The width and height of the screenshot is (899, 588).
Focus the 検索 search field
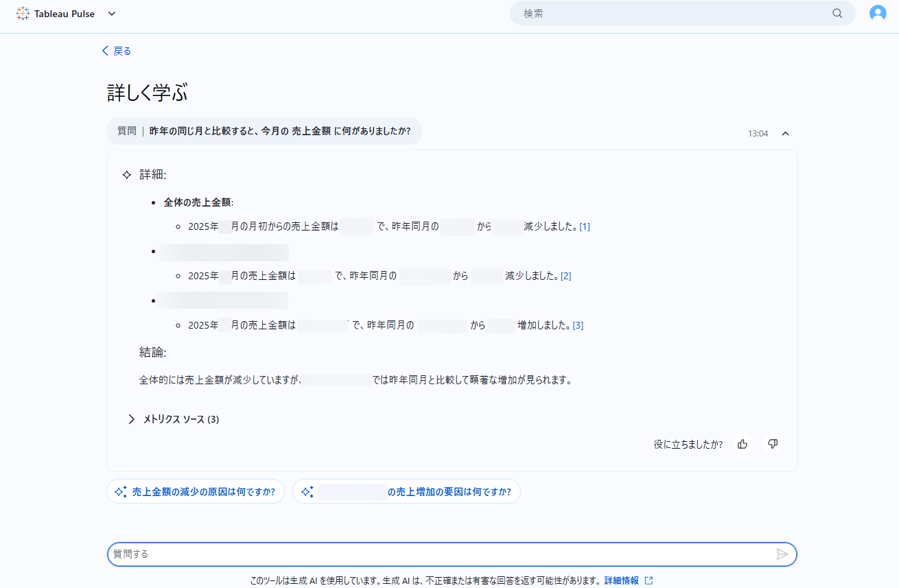673,13
